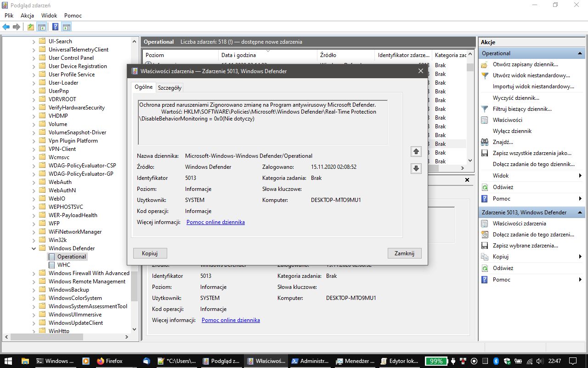Click Odśwież refresh icon under Operational actions

click(485, 187)
